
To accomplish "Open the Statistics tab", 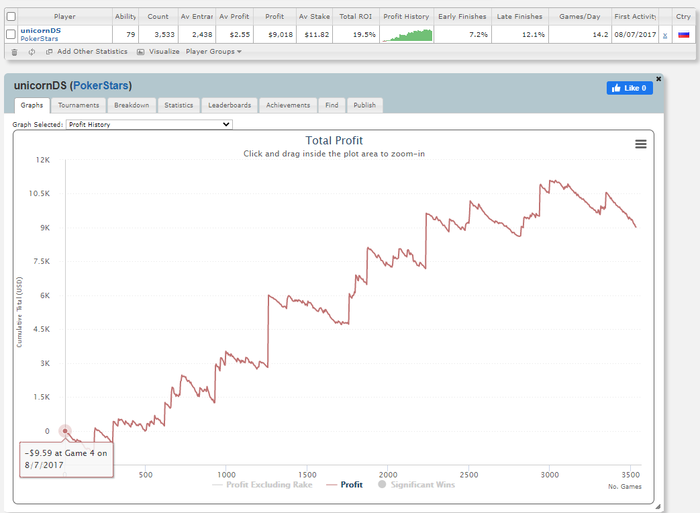I will [x=179, y=105].
